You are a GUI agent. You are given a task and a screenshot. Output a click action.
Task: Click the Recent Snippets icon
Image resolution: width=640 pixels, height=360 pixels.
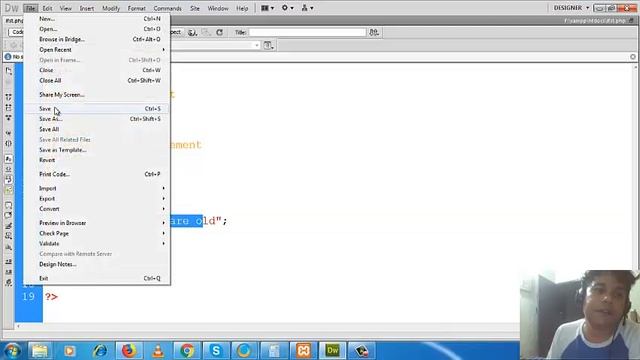[9, 236]
